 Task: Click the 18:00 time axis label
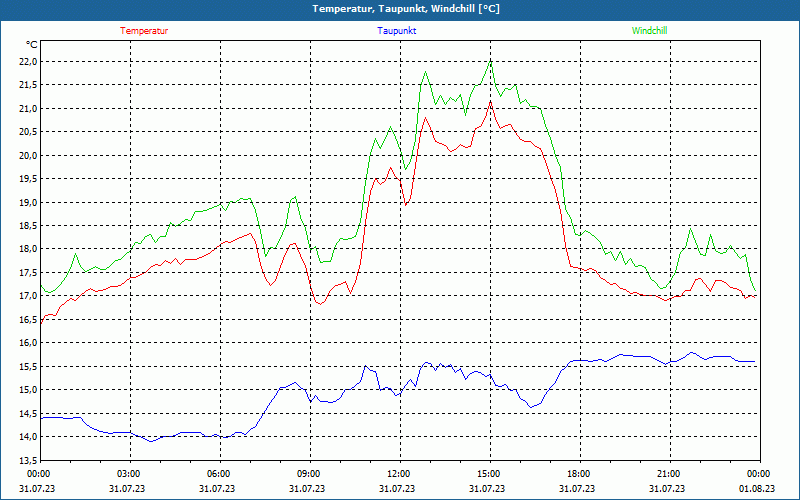click(x=580, y=474)
